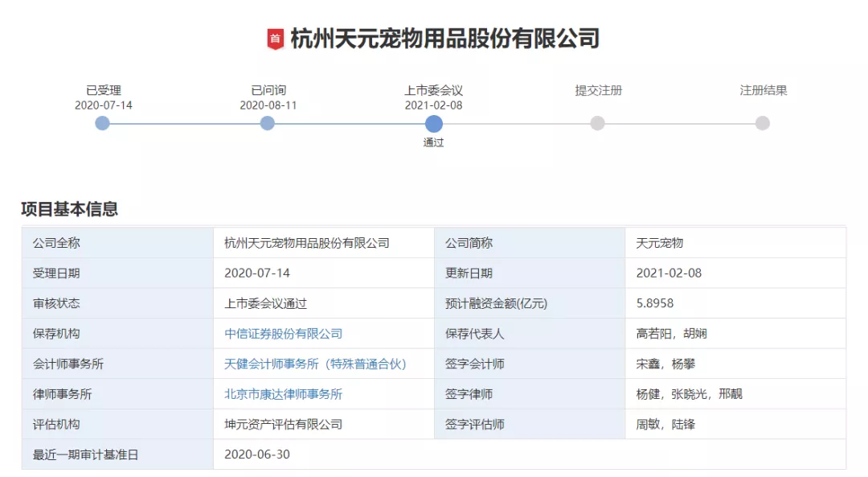Click the 公司简称 label cell
Viewport: 868px width, 477px height.
(530, 243)
